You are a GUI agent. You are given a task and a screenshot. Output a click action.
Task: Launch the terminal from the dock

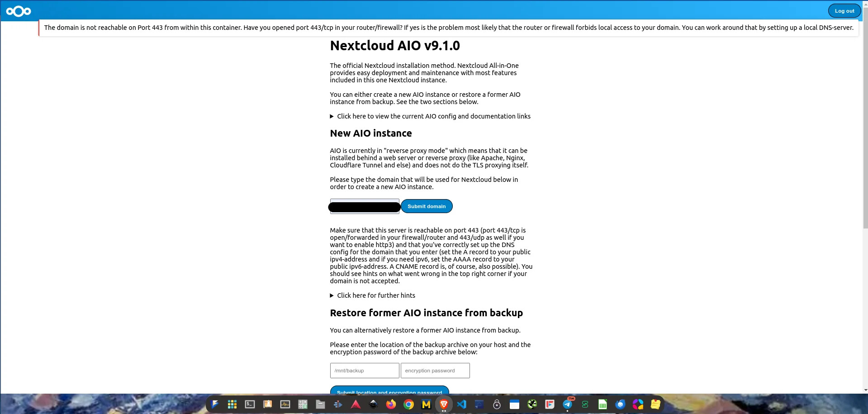click(250, 404)
